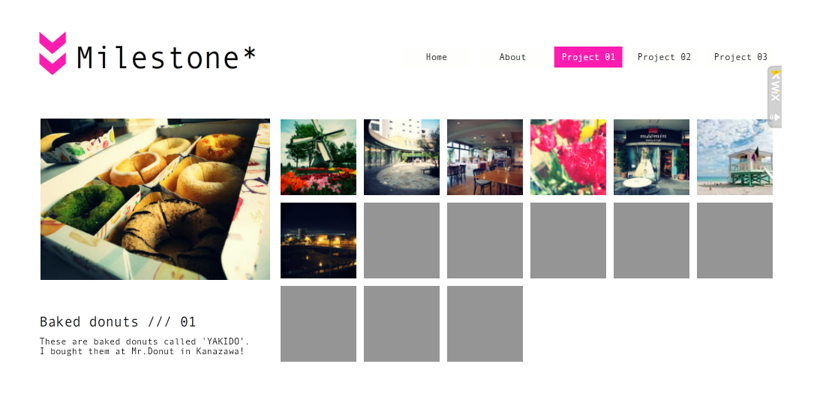Open the curved building courtyard thumbnail

[402, 157]
